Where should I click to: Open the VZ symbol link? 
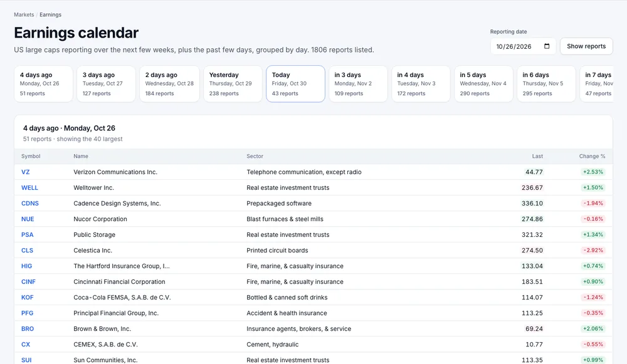coord(25,172)
